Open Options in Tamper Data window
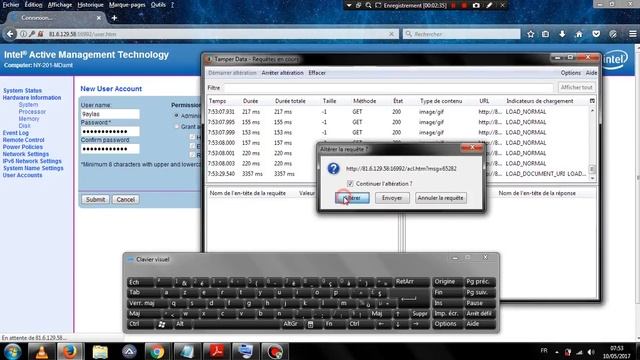Image resolution: width=640 pixels, height=360 pixels. click(571, 73)
